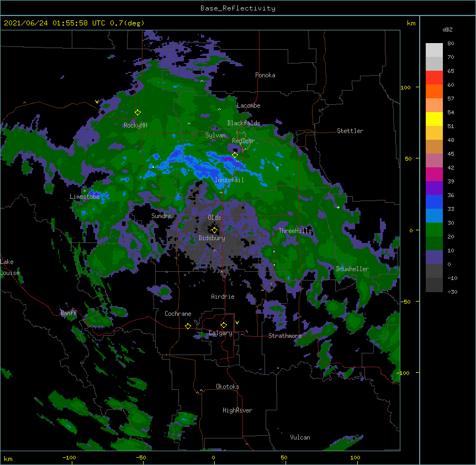The width and height of the screenshot is (476, 465).
Task: Select the dark orange 57-60 dBZ swatch
Action: 434,91
